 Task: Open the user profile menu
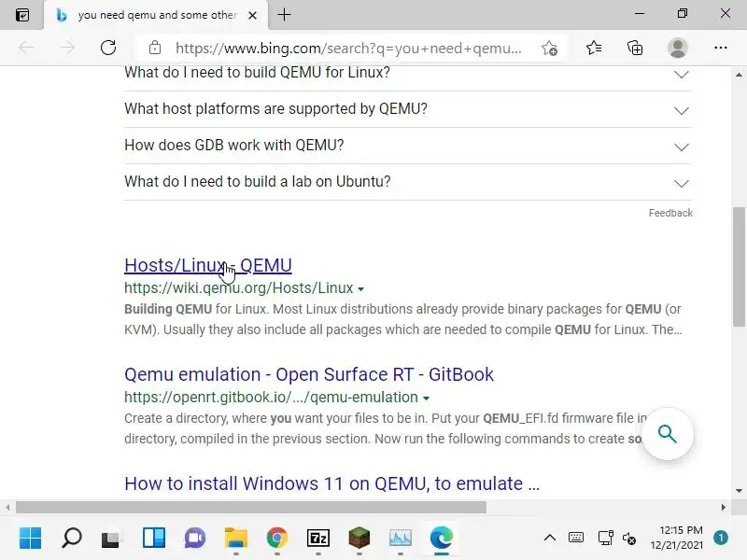coord(678,48)
